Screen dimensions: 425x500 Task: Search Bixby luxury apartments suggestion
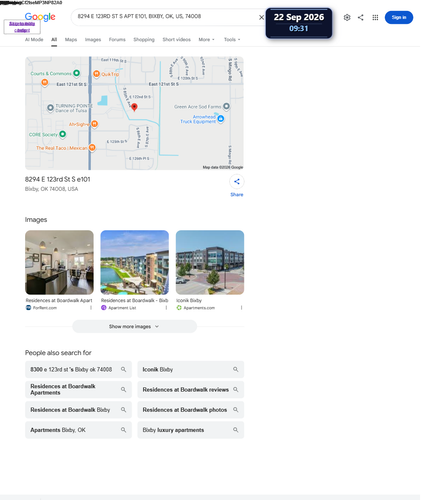point(191,430)
